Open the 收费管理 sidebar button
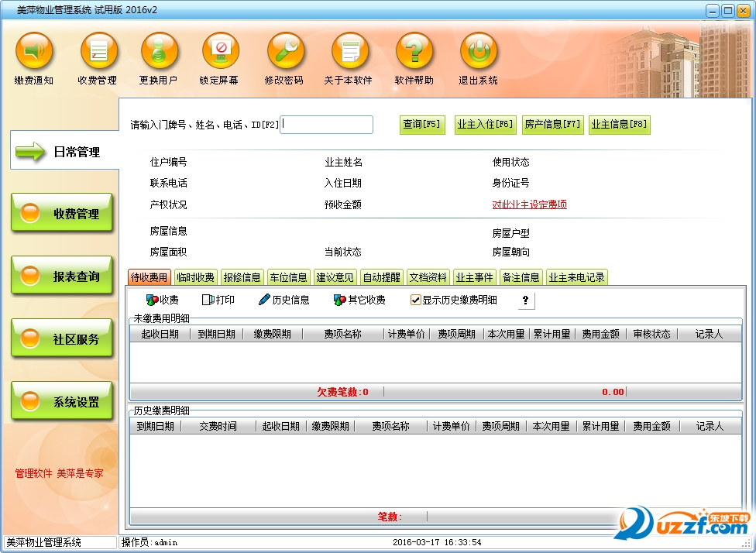This screenshot has width=756, height=553. coord(62,213)
